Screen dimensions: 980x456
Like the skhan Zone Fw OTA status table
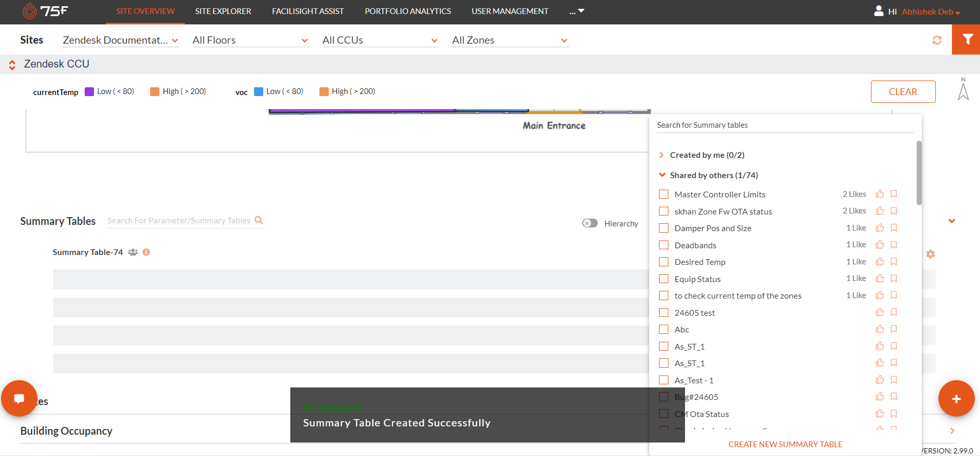[x=880, y=211]
